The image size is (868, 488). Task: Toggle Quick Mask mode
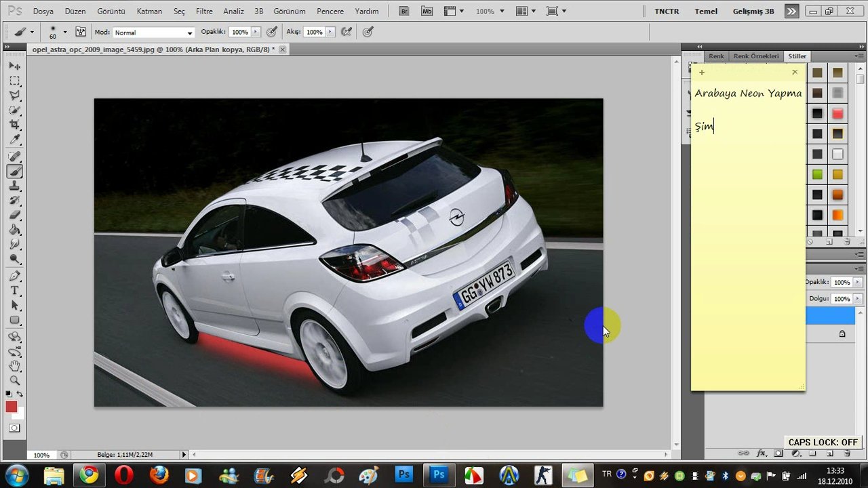pyautogui.click(x=14, y=428)
